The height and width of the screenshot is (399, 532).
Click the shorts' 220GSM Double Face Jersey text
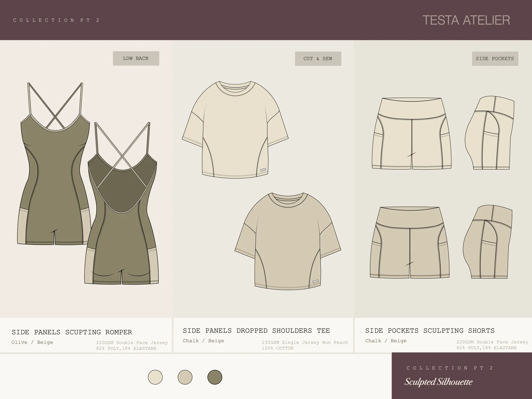(x=492, y=342)
